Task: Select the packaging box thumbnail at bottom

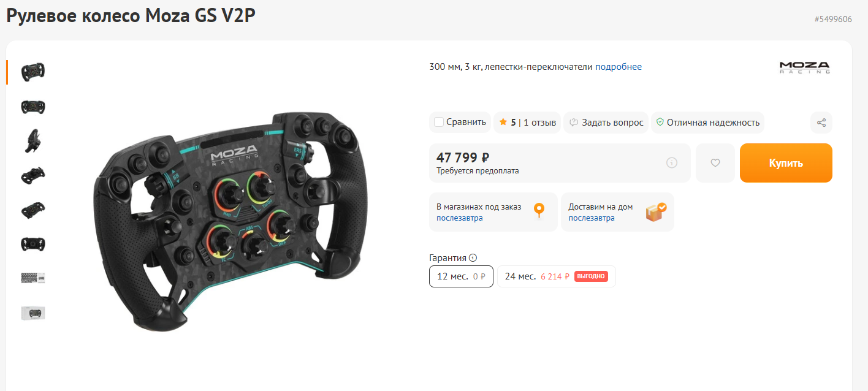Action: [34, 313]
